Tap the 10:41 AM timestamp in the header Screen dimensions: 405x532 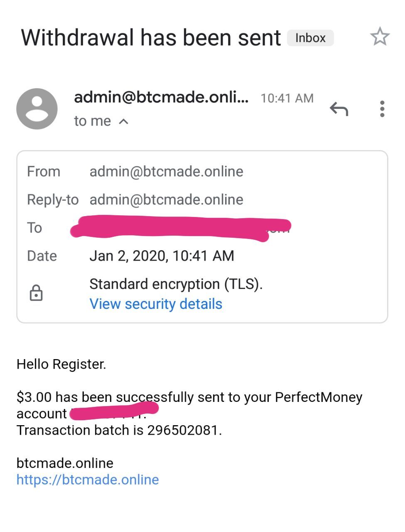point(287,99)
